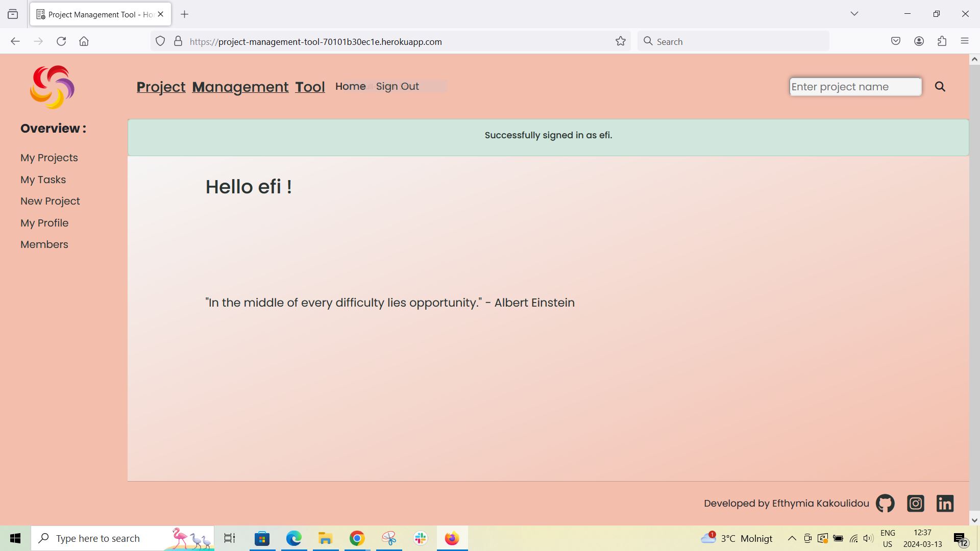The image size is (980, 551).
Task: Launch Slack from the taskbar
Action: [420, 538]
